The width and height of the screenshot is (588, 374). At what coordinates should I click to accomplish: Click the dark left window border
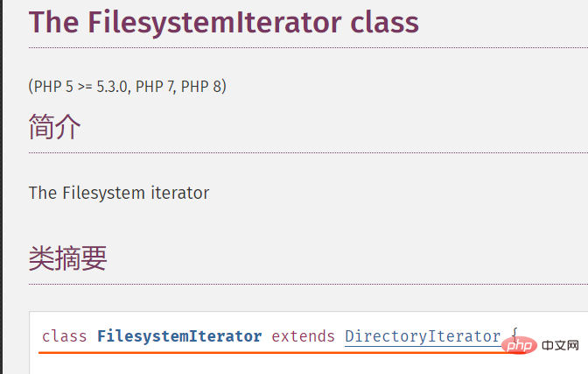click(x=1, y=187)
